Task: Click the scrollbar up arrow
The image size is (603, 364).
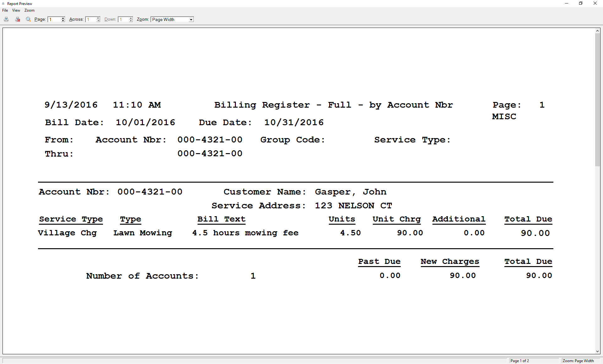Action: [597, 31]
